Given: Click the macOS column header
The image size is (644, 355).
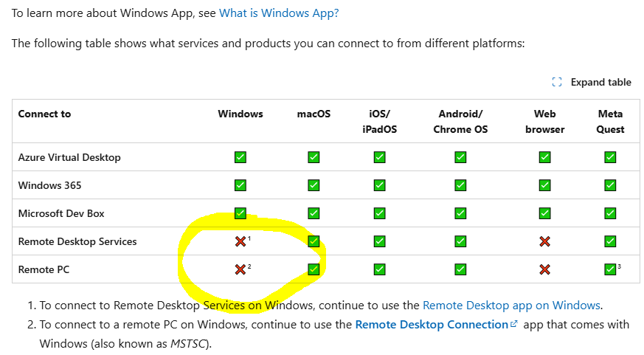Looking at the screenshot, I should click(314, 114).
